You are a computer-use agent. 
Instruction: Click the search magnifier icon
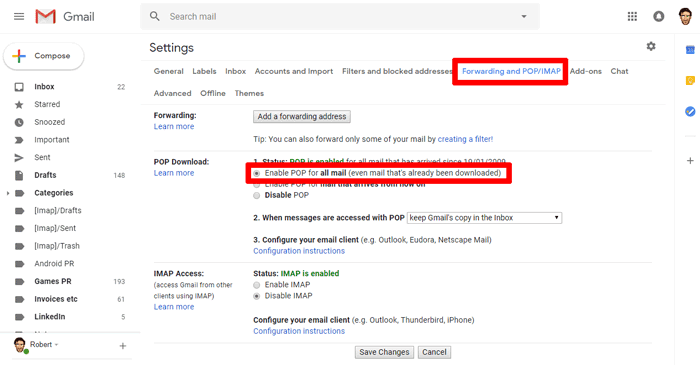[154, 17]
